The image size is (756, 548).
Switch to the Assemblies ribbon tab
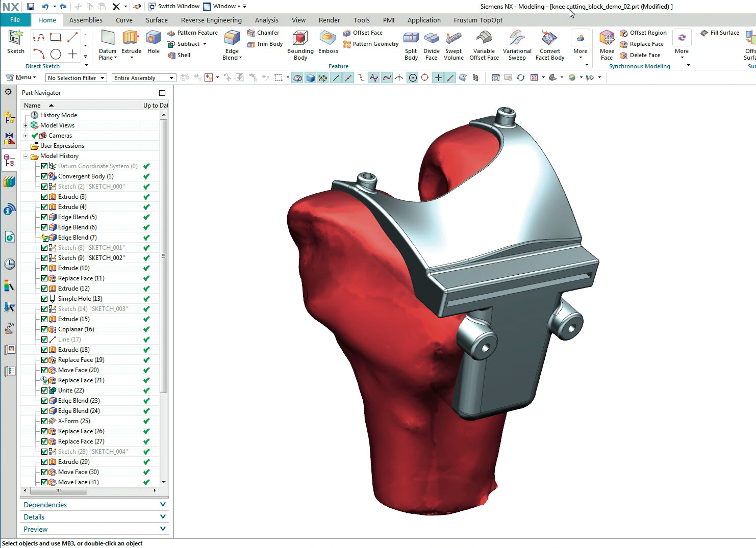[86, 20]
